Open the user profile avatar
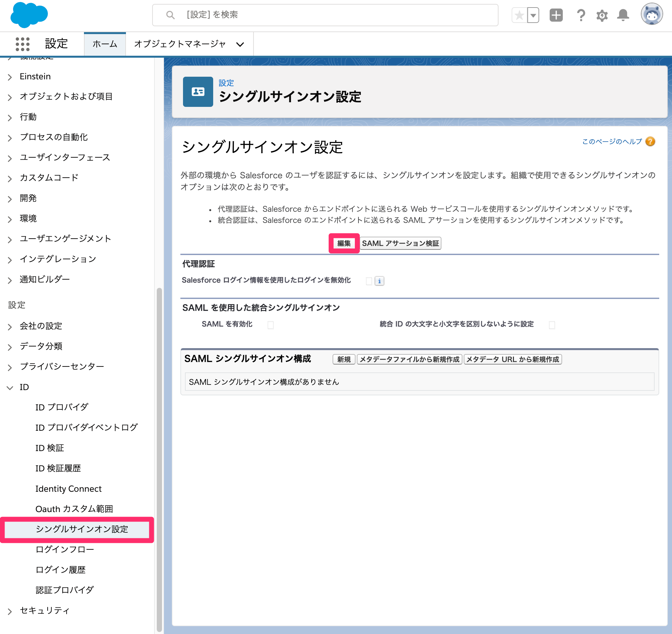 [x=651, y=14]
